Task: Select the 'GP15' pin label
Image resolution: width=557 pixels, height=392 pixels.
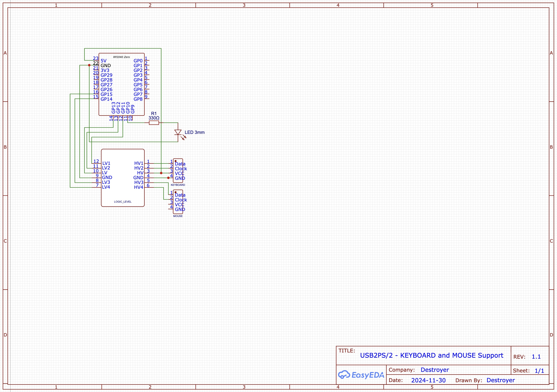Action: pos(106,94)
